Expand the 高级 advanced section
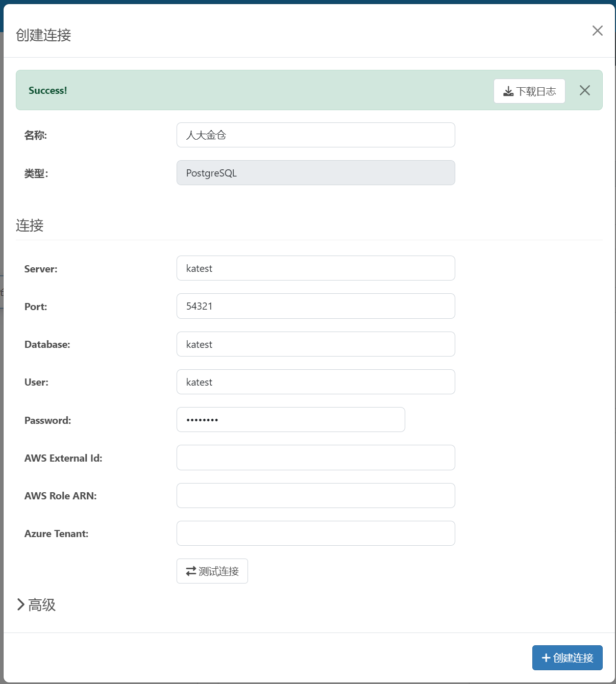 (x=36, y=605)
